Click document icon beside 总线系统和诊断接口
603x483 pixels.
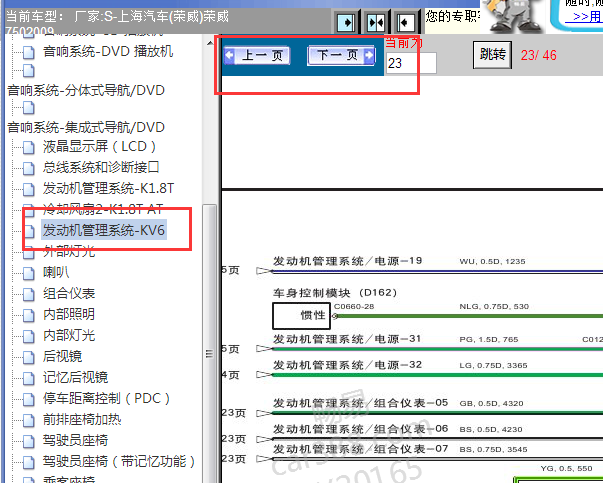pyautogui.click(x=28, y=168)
